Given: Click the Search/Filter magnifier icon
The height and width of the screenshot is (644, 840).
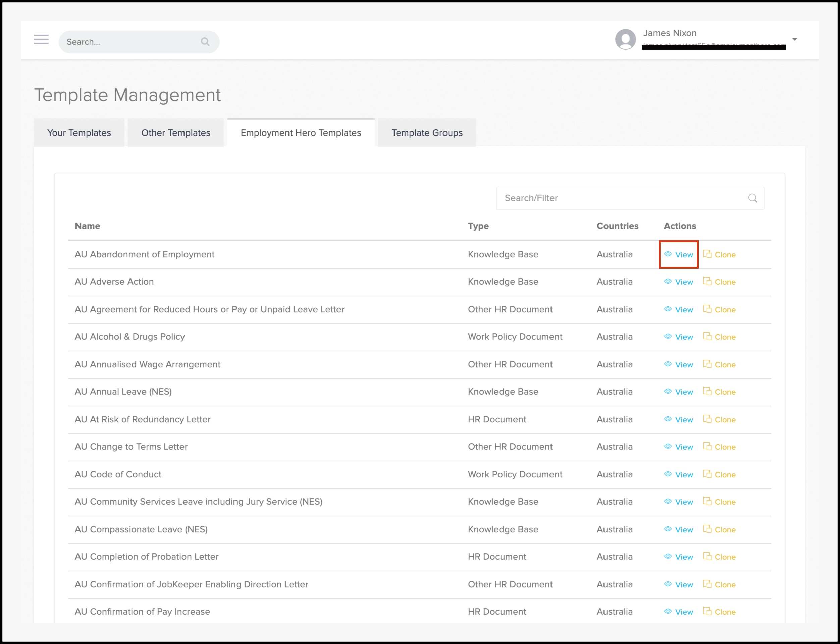Looking at the screenshot, I should pyautogui.click(x=752, y=198).
